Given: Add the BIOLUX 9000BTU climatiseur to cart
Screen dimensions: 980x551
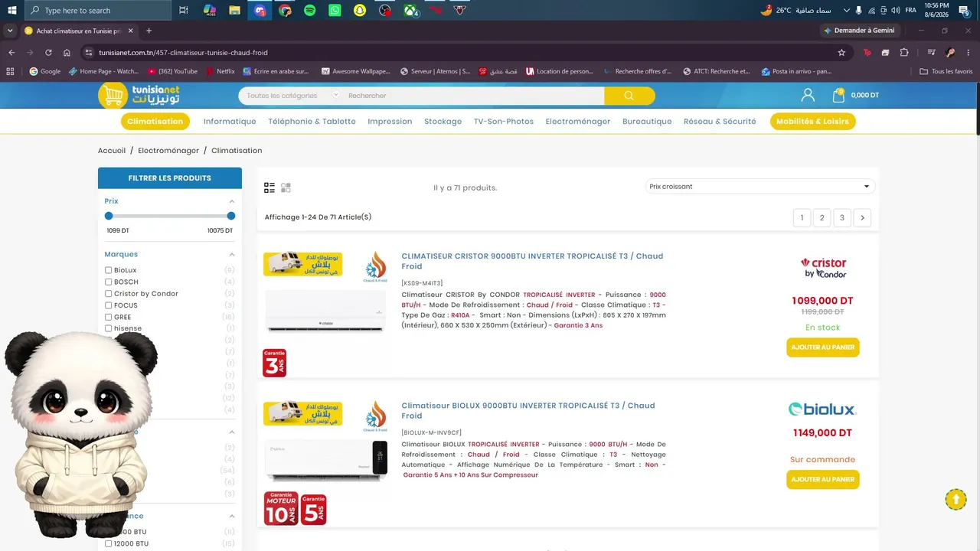Looking at the screenshot, I should 823,479.
